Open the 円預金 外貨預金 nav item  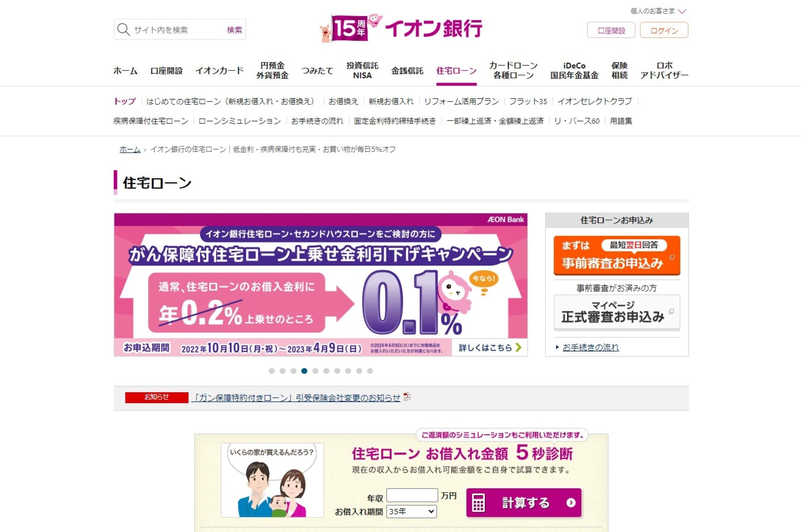(272, 71)
